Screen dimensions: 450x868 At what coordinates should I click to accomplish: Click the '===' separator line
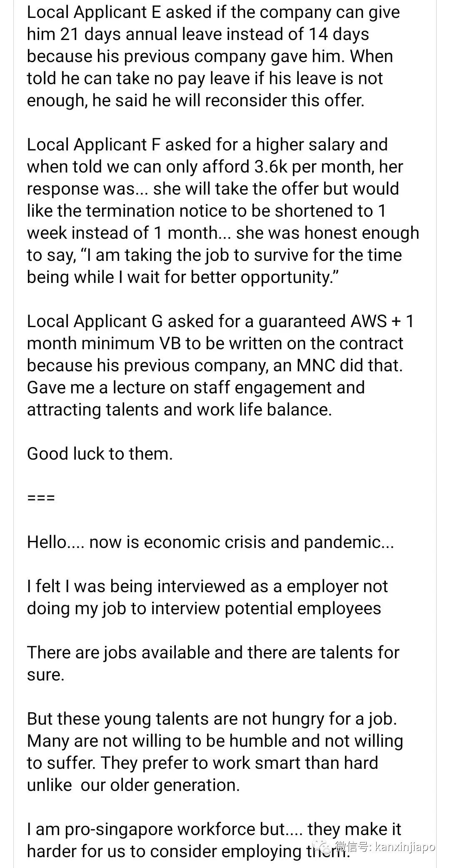click(x=41, y=498)
